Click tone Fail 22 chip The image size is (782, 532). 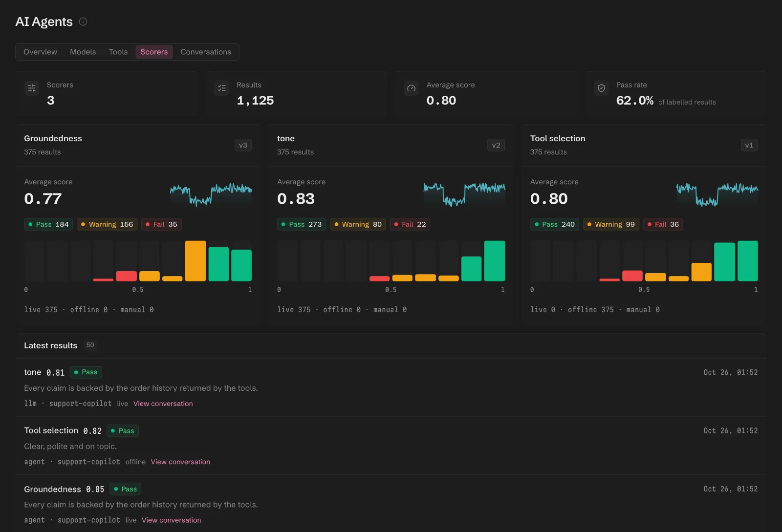click(x=410, y=224)
